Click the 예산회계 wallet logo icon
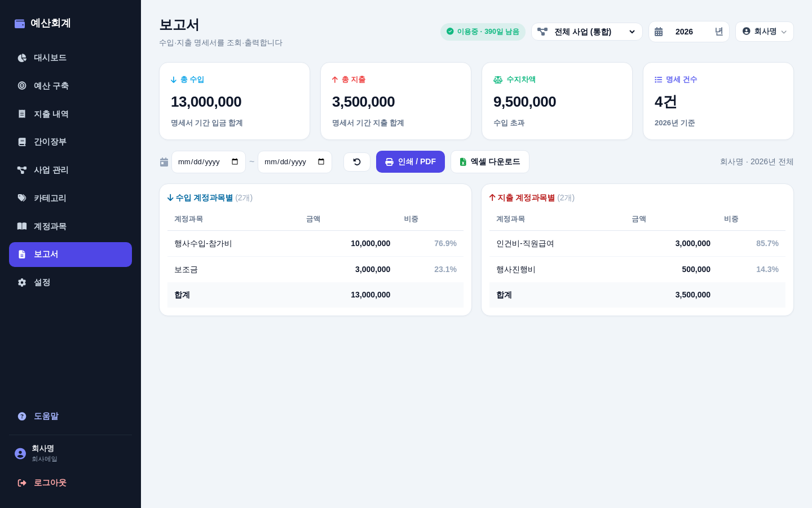This screenshot has width=812, height=508. (20, 24)
